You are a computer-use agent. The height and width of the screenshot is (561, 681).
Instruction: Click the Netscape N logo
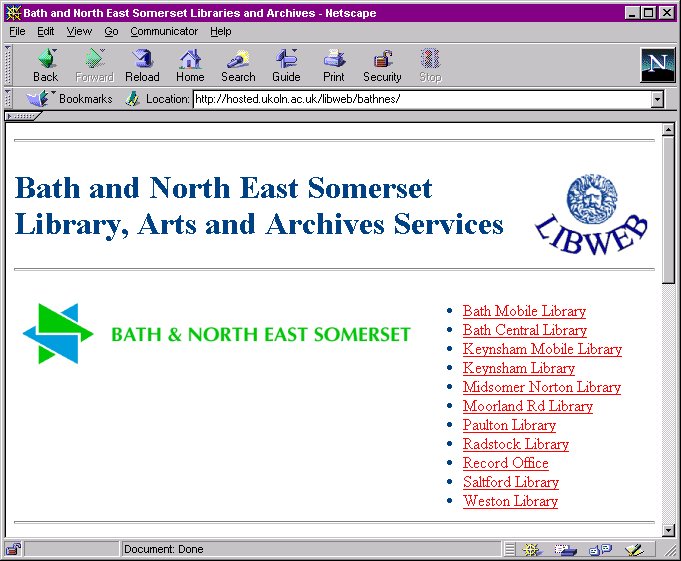658,65
